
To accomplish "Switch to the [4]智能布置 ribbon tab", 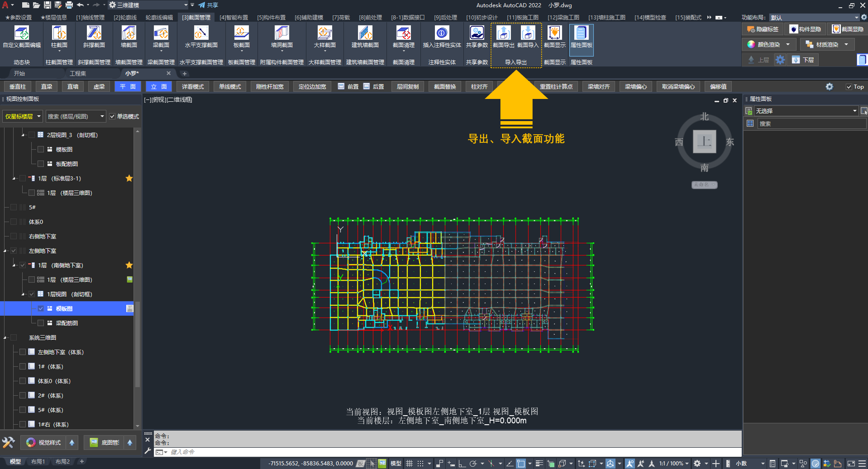I will coord(234,18).
